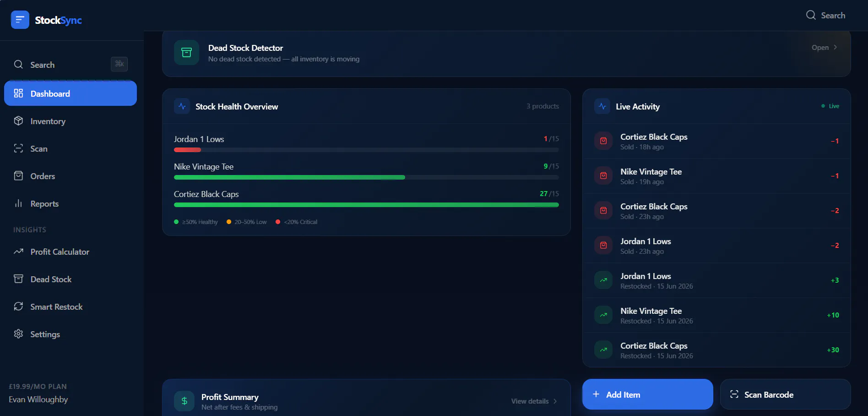
Task: Click the Dead Stock Detector archive icon
Action: (x=186, y=53)
